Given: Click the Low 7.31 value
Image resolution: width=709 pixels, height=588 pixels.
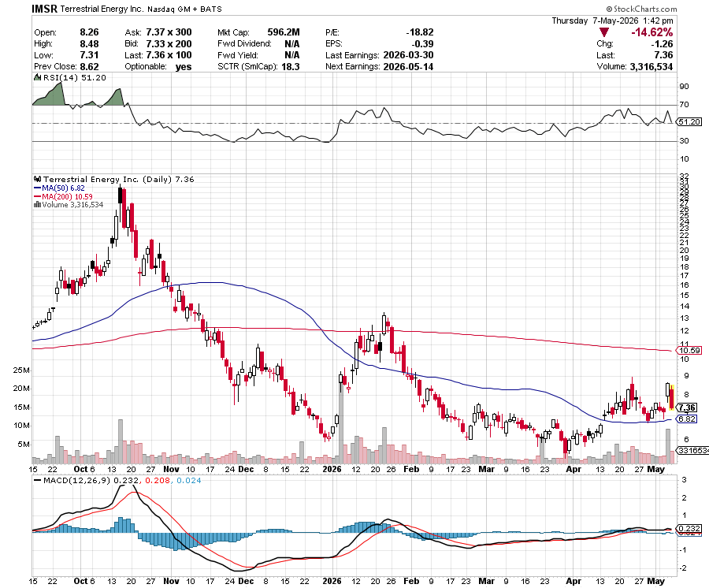Looking at the screenshot, I should [x=89, y=55].
